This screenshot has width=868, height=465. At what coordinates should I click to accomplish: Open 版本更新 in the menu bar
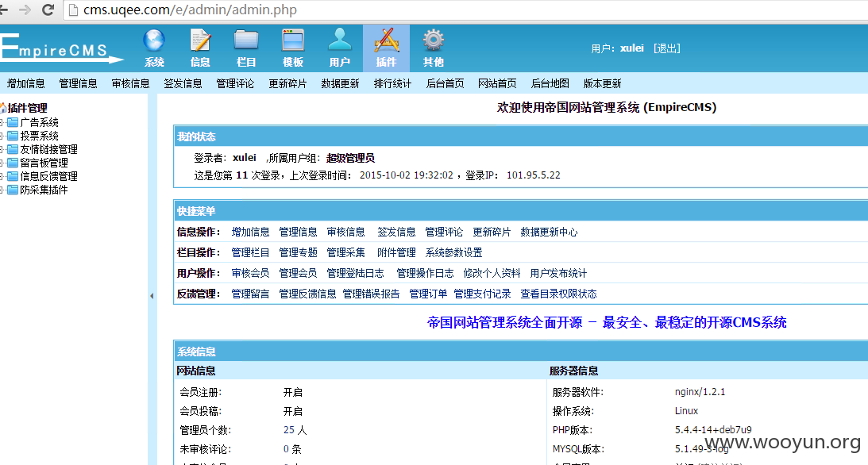(x=602, y=83)
